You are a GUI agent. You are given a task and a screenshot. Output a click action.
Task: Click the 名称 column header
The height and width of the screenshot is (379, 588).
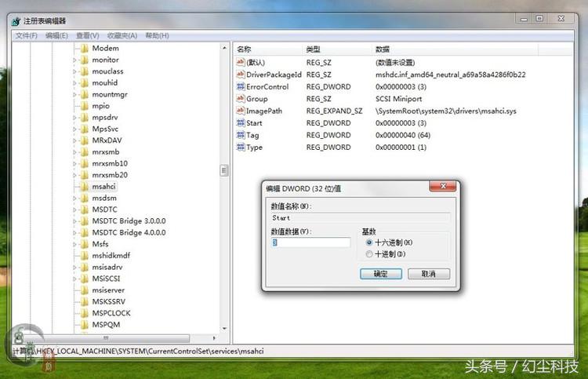[268, 49]
